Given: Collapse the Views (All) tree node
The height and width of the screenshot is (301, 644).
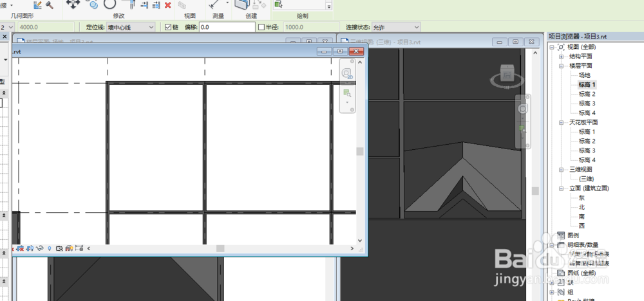Looking at the screenshot, I should 552,47.
